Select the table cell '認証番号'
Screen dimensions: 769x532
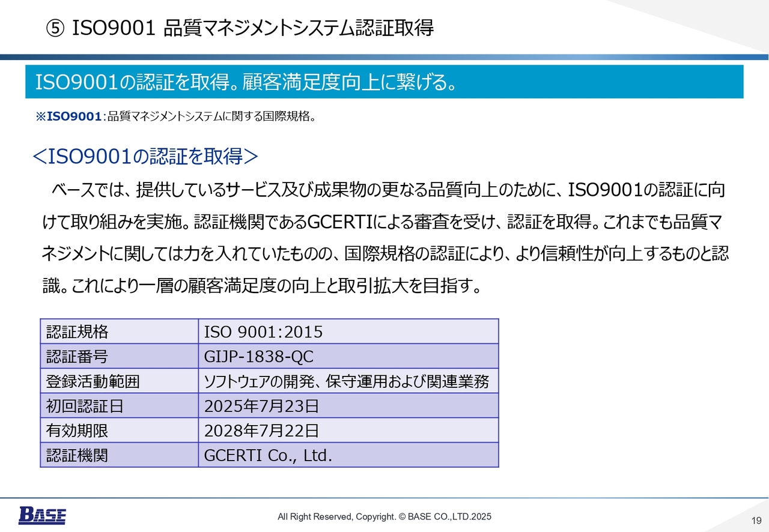(119, 356)
